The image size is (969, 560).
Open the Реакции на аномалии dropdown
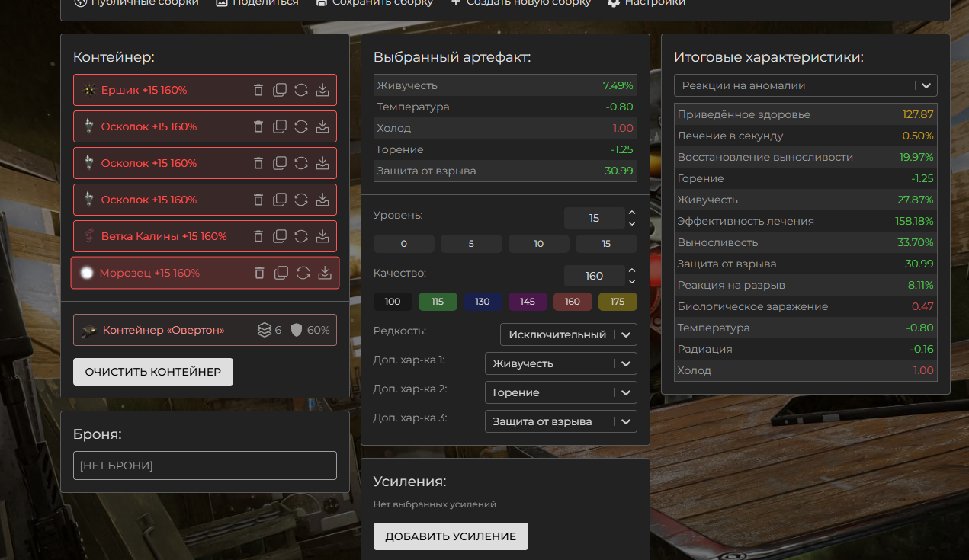coord(805,85)
